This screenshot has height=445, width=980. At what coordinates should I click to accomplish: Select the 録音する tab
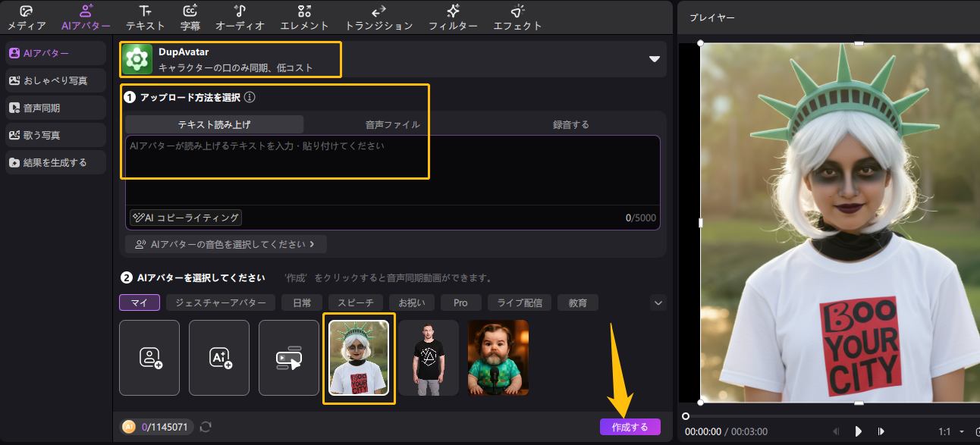570,124
